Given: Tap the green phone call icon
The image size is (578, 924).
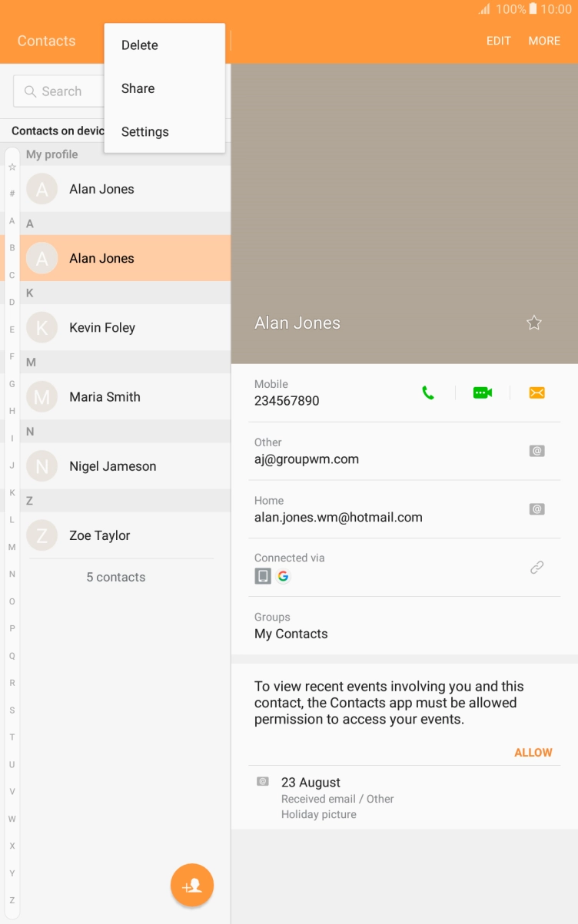Looking at the screenshot, I should click(x=428, y=392).
